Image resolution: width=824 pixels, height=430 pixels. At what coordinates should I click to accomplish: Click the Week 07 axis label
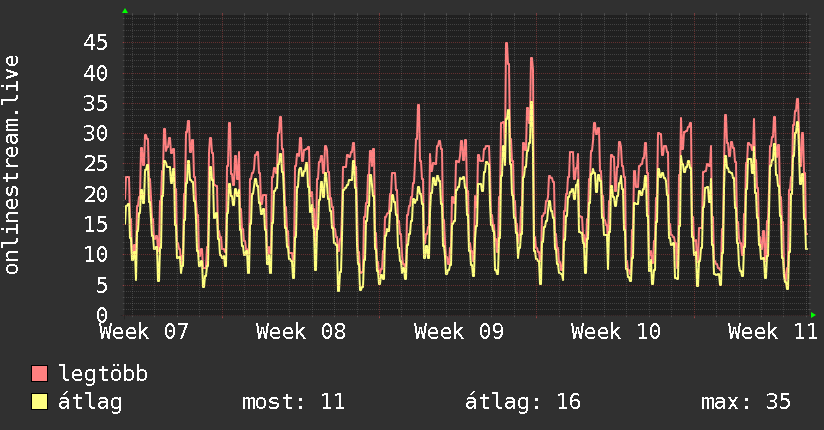click(x=143, y=332)
